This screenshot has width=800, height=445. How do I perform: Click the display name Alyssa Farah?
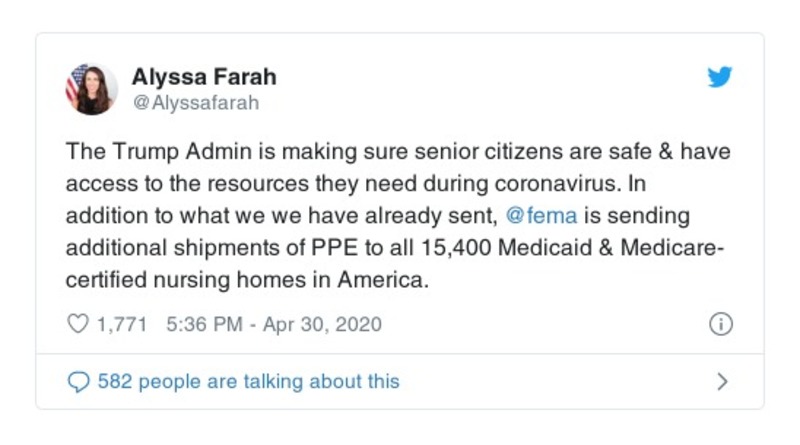tap(204, 76)
